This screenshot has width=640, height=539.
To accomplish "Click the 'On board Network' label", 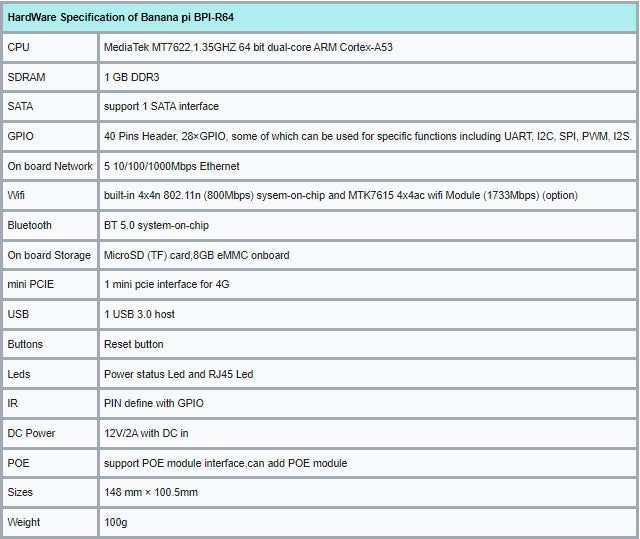I will point(50,166).
